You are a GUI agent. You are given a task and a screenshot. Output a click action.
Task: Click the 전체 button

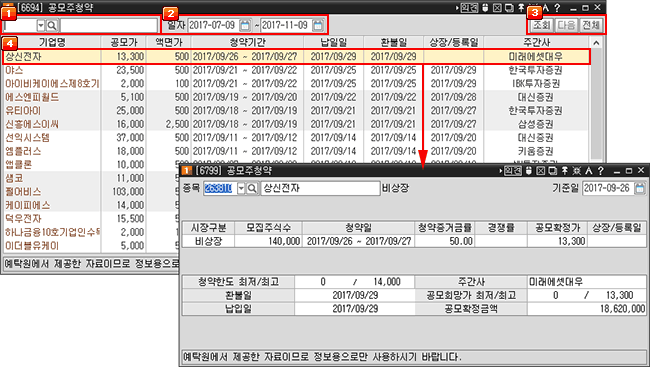[x=591, y=25]
